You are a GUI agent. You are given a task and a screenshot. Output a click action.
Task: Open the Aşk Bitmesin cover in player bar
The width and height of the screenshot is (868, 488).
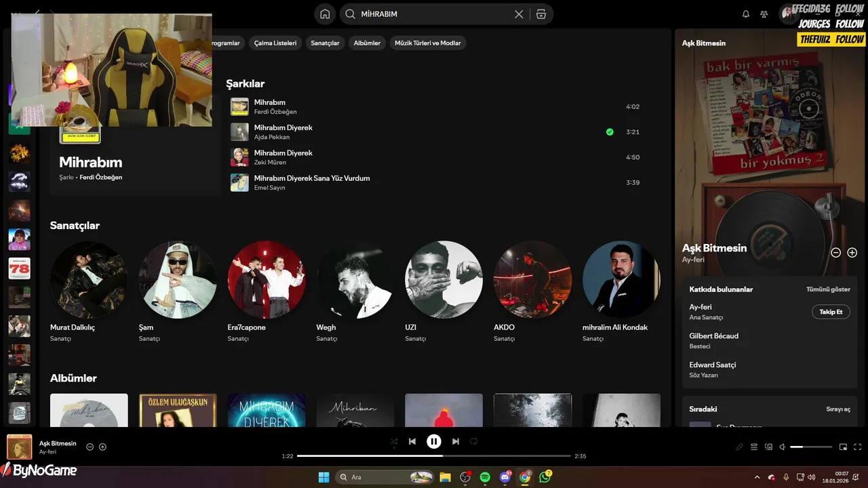pyautogui.click(x=19, y=447)
